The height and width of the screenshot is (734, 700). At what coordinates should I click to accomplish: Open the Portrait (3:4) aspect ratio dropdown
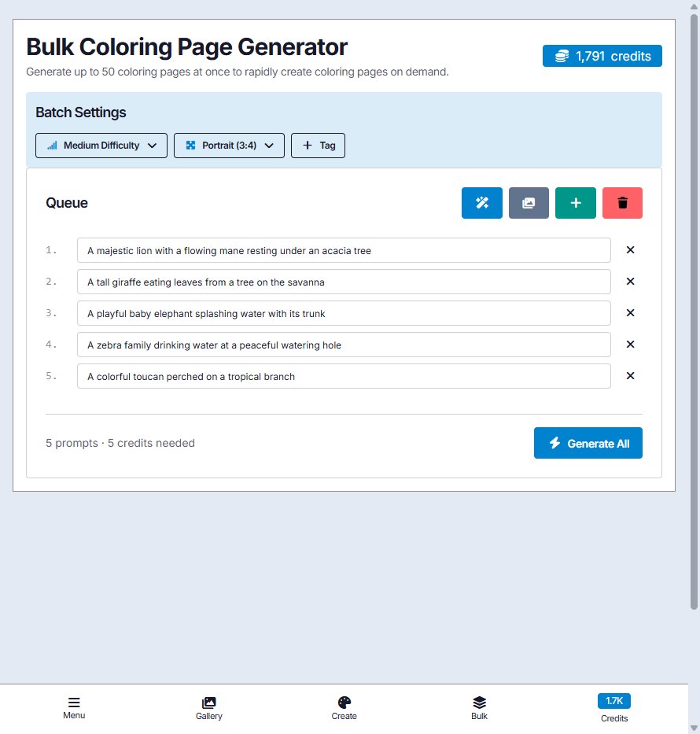229,145
